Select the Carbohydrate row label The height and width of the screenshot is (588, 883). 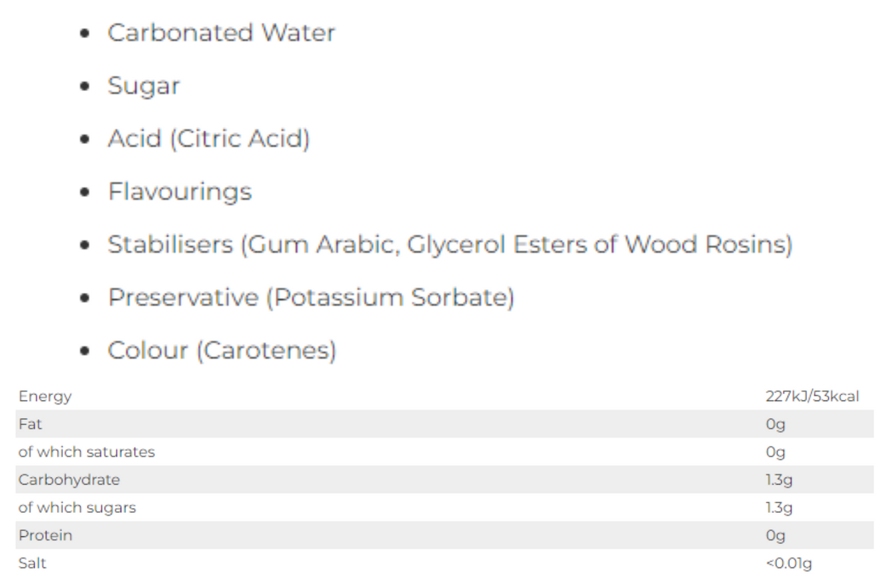click(69, 480)
